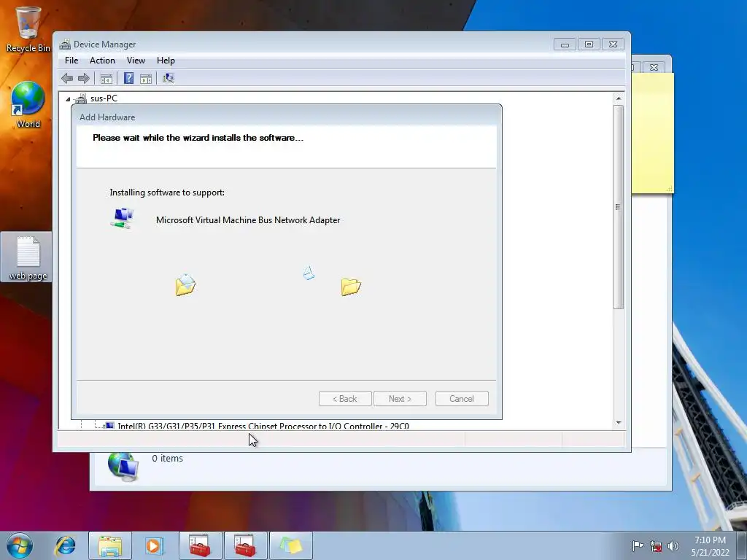Open the File menu

coord(71,61)
